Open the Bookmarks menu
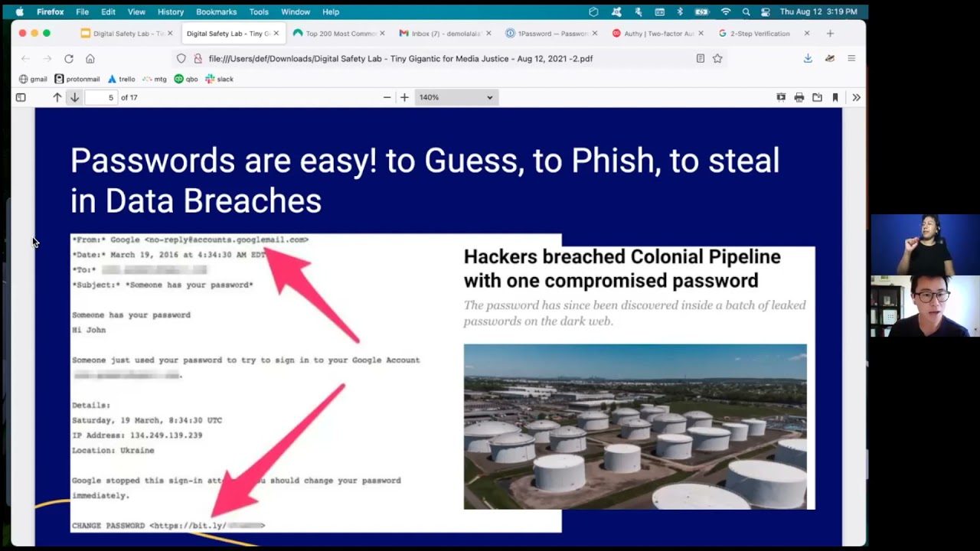Image resolution: width=980 pixels, height=551 pixels. pos(216,11)
